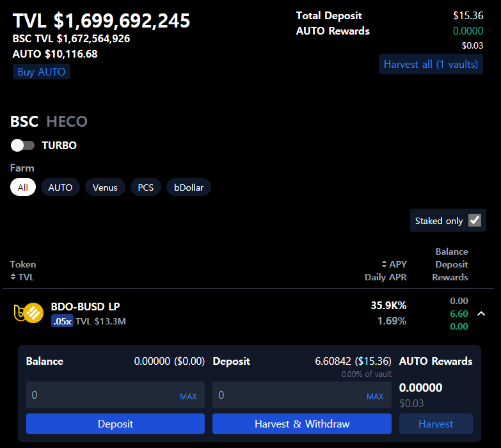The image size is (501, 448).
Task: Uncheck the Staked only checkbox
Action: (475, 220)
